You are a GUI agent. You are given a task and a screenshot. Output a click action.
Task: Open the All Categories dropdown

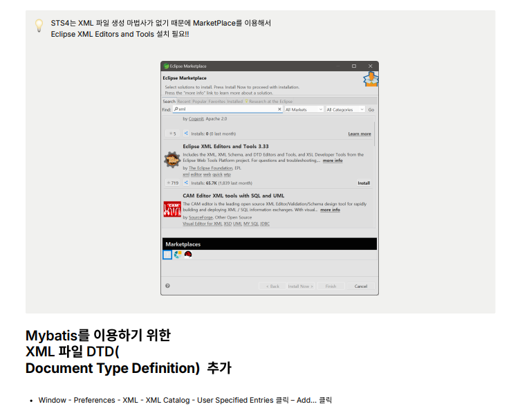click(345, 109)
